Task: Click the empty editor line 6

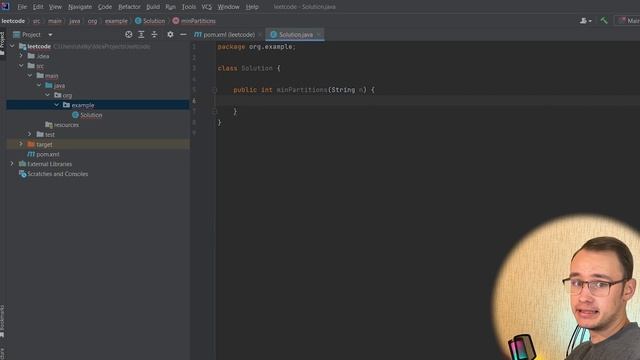Action: pos(427,100)
